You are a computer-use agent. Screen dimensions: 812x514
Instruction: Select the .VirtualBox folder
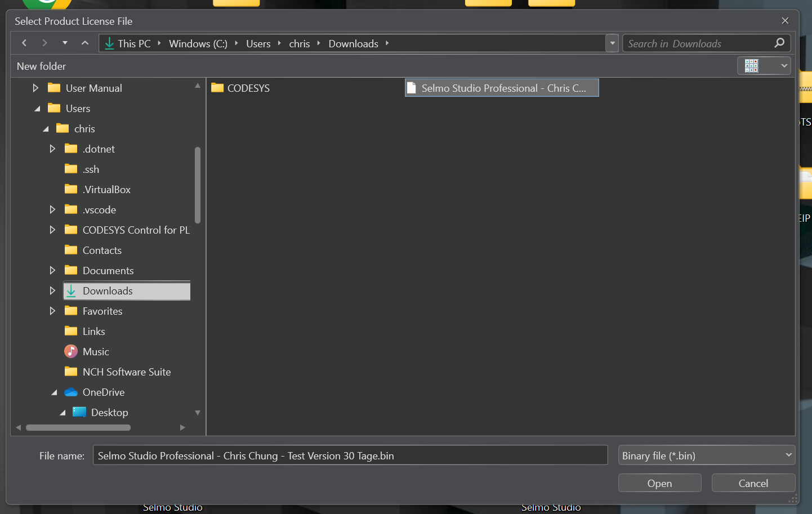(106, 189)
